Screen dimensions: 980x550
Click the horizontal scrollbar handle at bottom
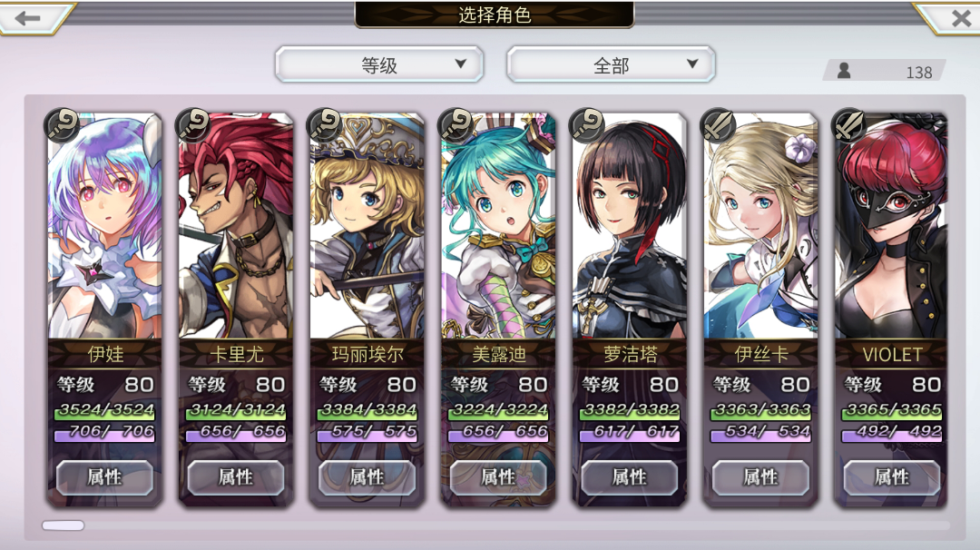(x=64, y=525)
